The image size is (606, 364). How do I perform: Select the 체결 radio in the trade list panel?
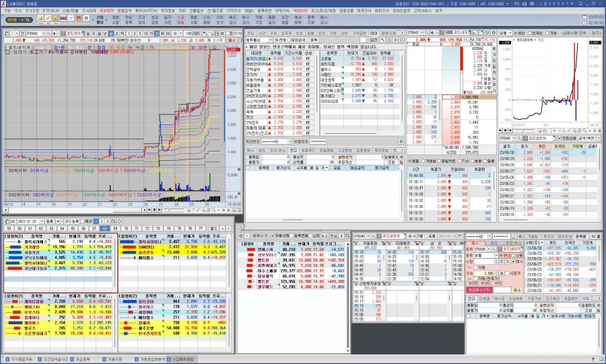tap(410, 161)
